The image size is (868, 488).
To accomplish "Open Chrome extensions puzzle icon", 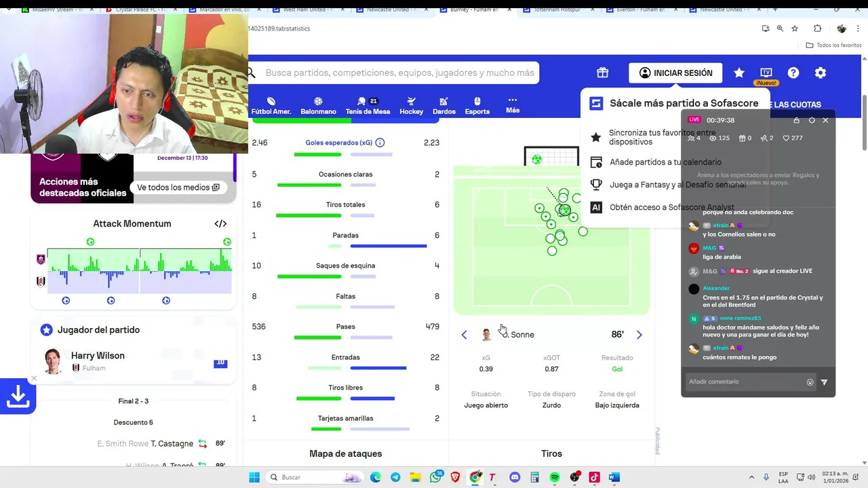I will click(x=817, y=28).
